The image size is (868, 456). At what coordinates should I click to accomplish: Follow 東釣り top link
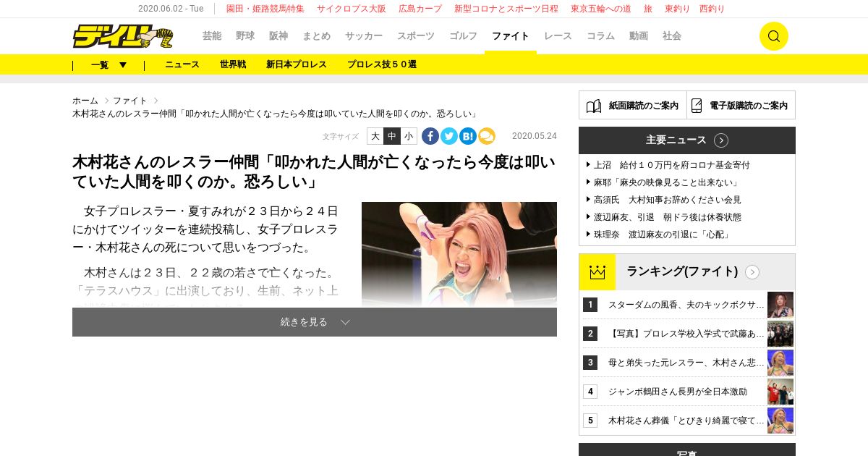(678, 9)
